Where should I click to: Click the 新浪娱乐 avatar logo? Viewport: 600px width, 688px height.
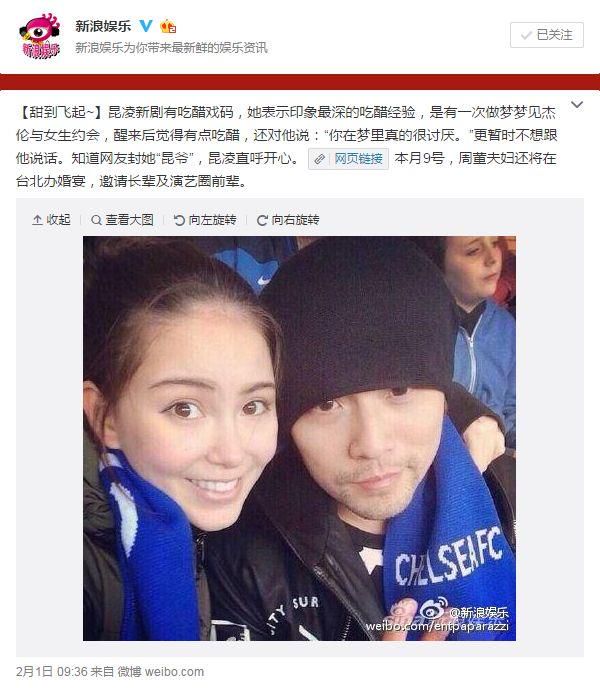coord(40,36)
